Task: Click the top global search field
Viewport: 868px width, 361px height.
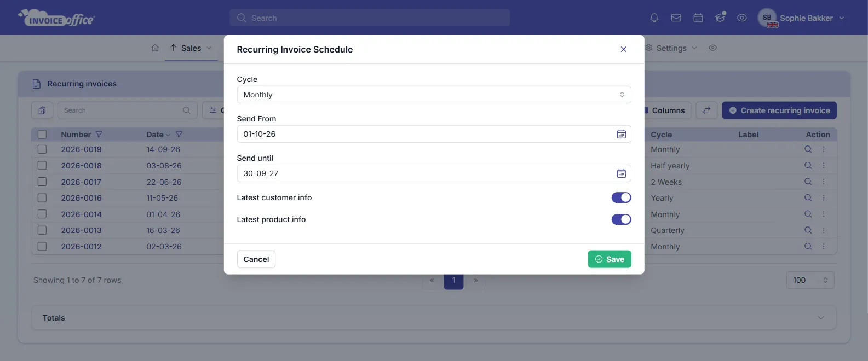Action: (x=370, y=18)
